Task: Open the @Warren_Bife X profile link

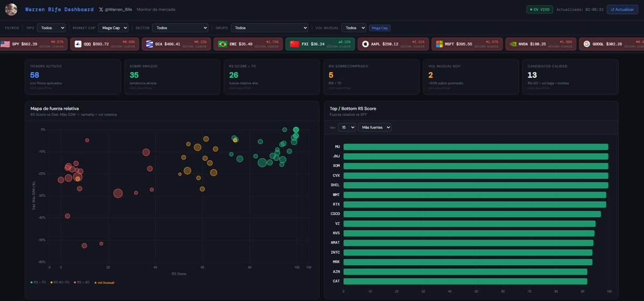Action: (x=115, y=10)
